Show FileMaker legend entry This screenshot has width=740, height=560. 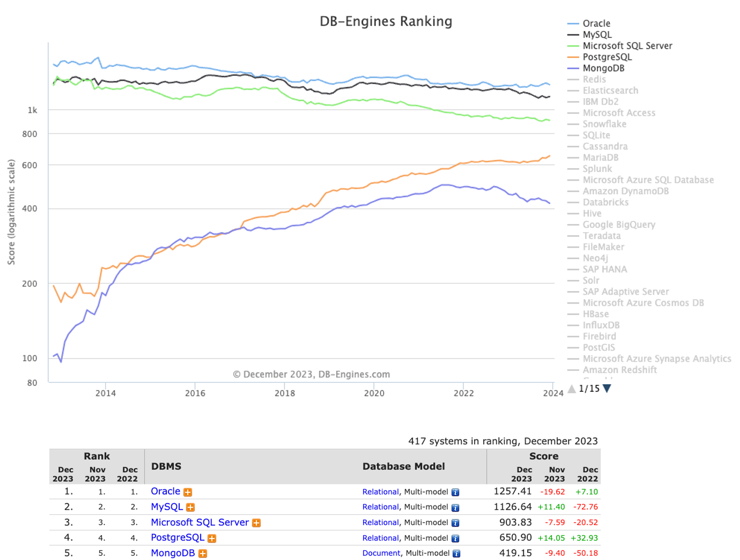tap(596, 247)
